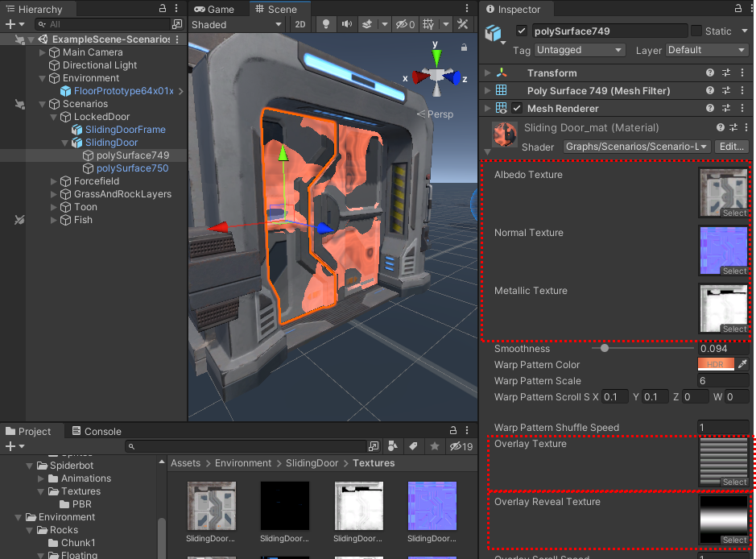Click the scene gizmo green Y axis
The height and width of the screenshot is (559, 756).
[436, 56]
